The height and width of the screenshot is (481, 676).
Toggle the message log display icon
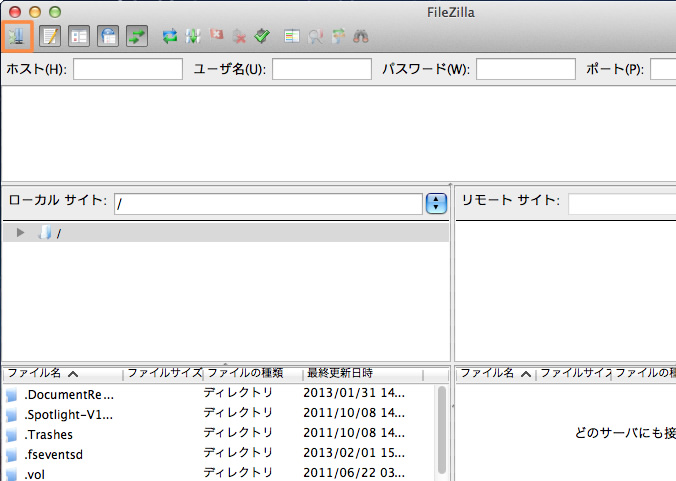click(51, 36)
